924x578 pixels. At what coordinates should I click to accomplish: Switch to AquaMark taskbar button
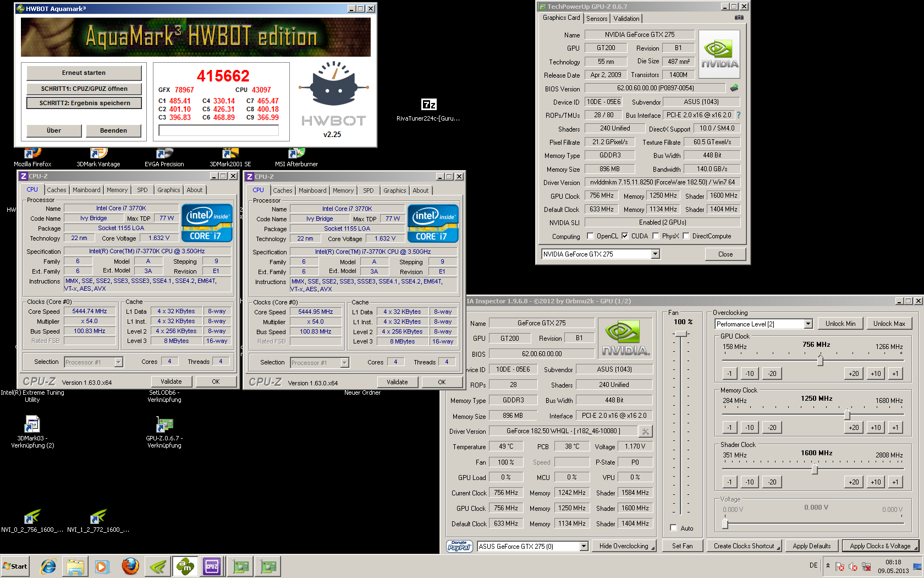coord(185,566)
